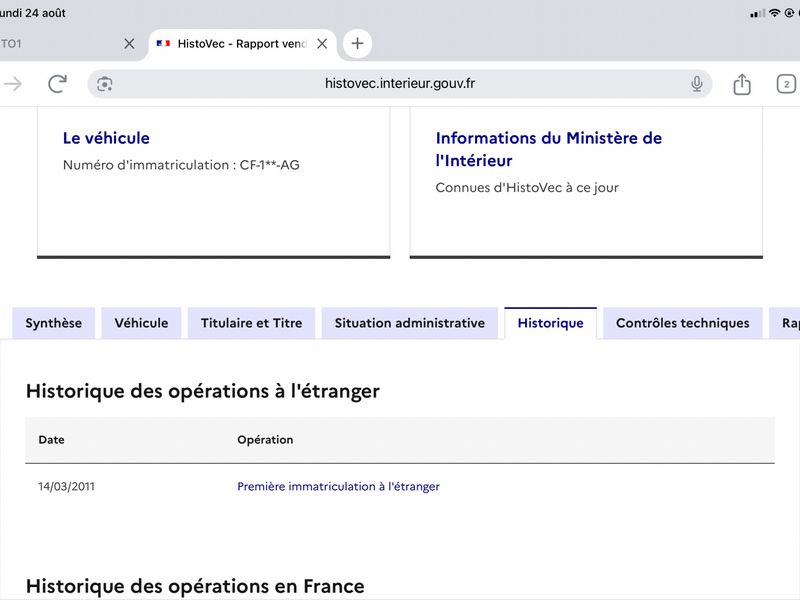Viewport: 800px width, 600px height.
Task: Click the Opération column header
Action: pyautogui.click(x=265, y=440)
